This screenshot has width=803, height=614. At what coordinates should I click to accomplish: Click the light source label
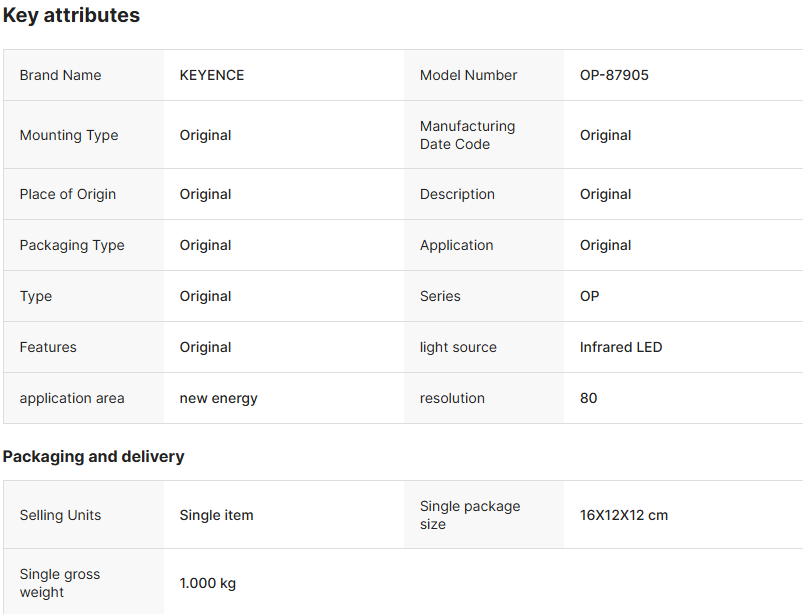[458, 347]
